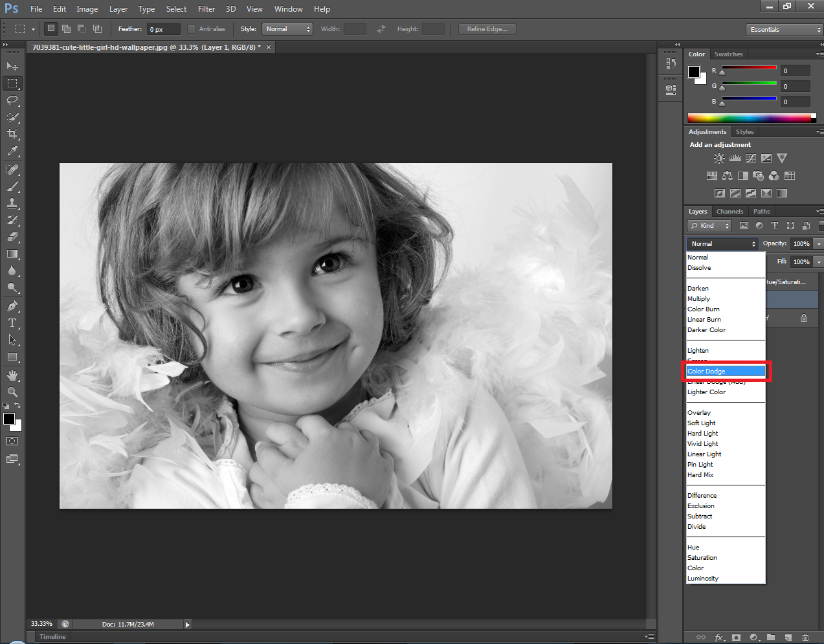824x644 pixels.
Task: Click the foreground color swatch in Color panel
Action: [x=694, y=71]
